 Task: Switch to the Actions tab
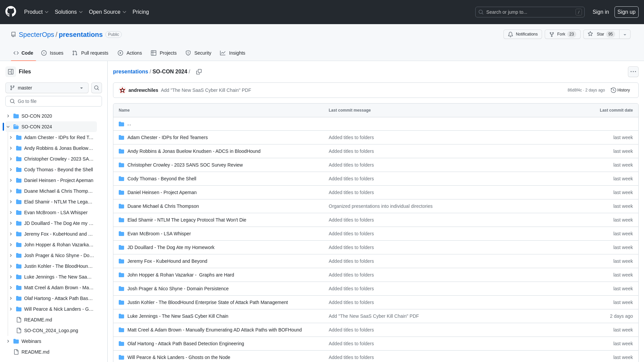point(130,53)
